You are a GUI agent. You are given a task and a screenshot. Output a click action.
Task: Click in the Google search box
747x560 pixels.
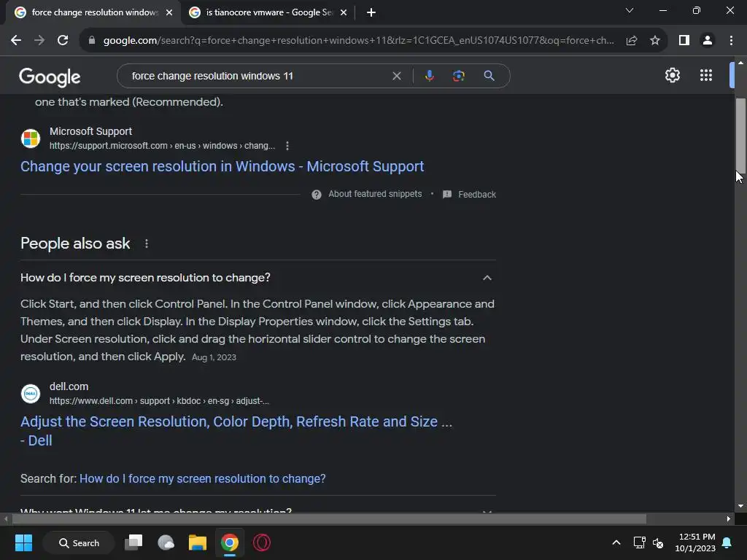[x=258, y=76]
